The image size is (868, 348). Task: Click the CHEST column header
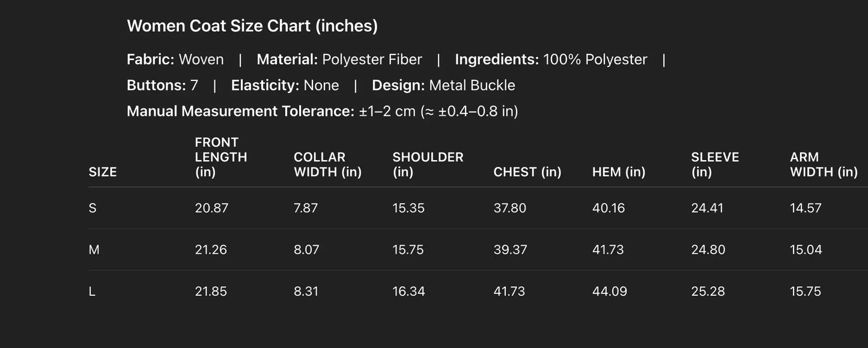527,172
